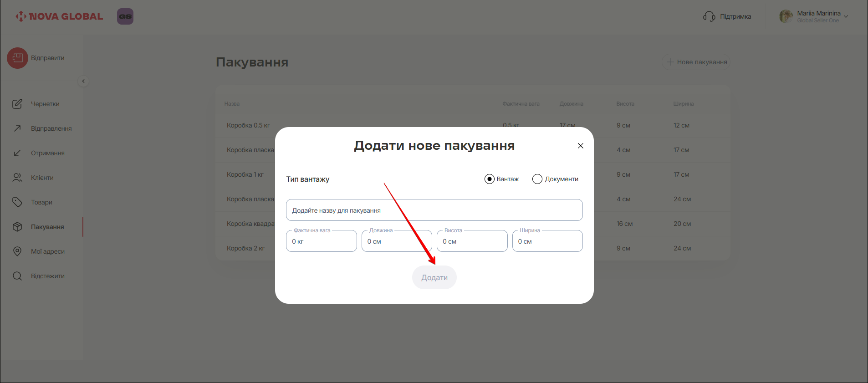Focus the packaging name input field
Image resolution: width=868 pixels, height=383 pixels.
point(434,210)
